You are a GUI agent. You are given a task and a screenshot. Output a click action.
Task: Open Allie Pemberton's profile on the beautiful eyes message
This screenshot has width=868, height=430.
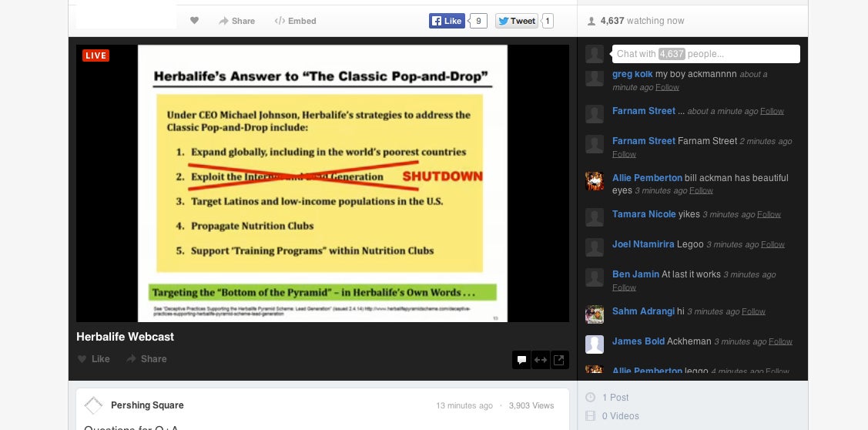click(647, 178)
